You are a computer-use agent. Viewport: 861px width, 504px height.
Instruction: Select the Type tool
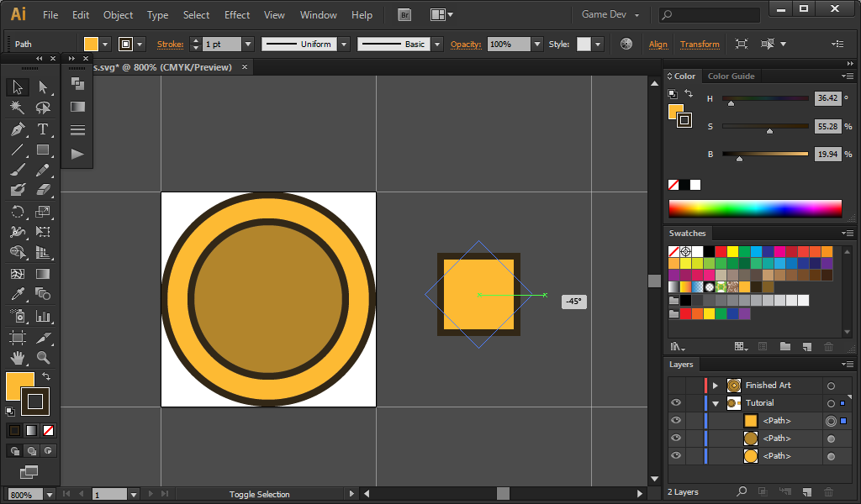[43, 129]
